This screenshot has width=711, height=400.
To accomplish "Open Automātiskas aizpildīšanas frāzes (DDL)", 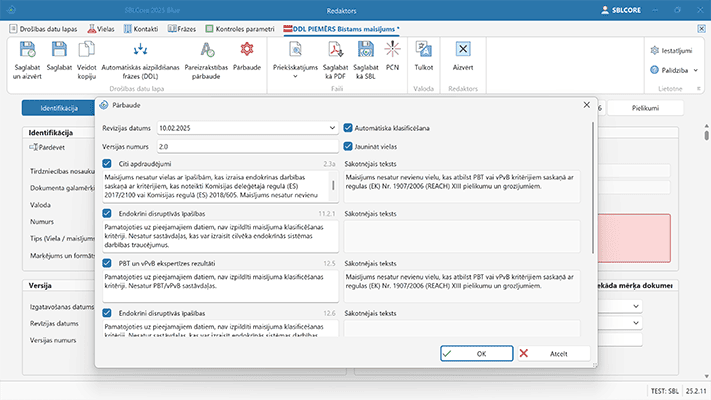I will [141, 48].
